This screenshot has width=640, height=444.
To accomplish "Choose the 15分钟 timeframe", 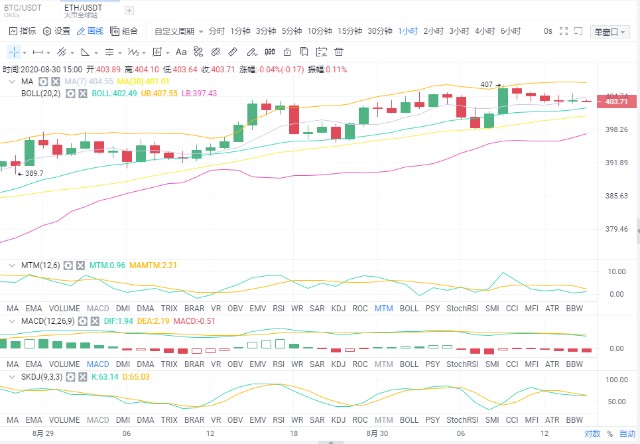I will click(349, 31).
